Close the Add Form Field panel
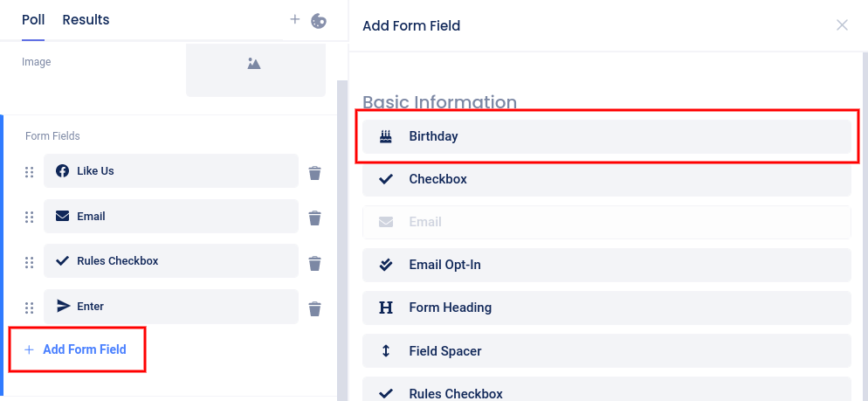 tap(842, 25)
